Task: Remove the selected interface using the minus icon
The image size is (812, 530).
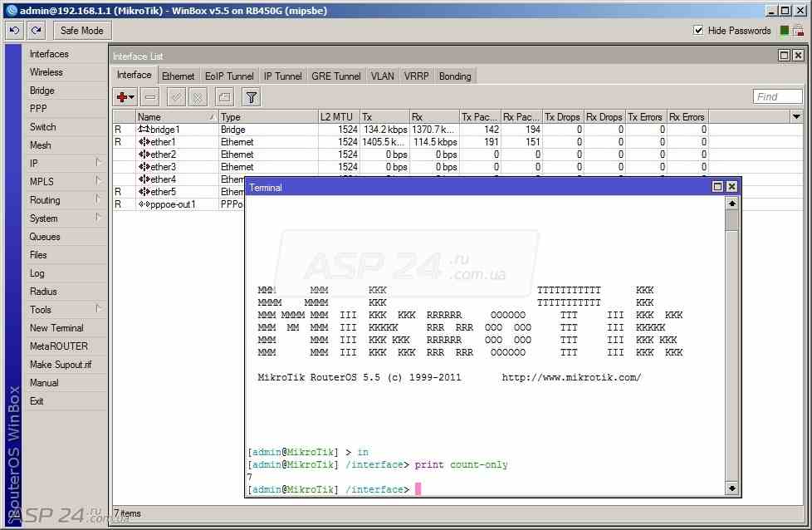Action: 149,96
